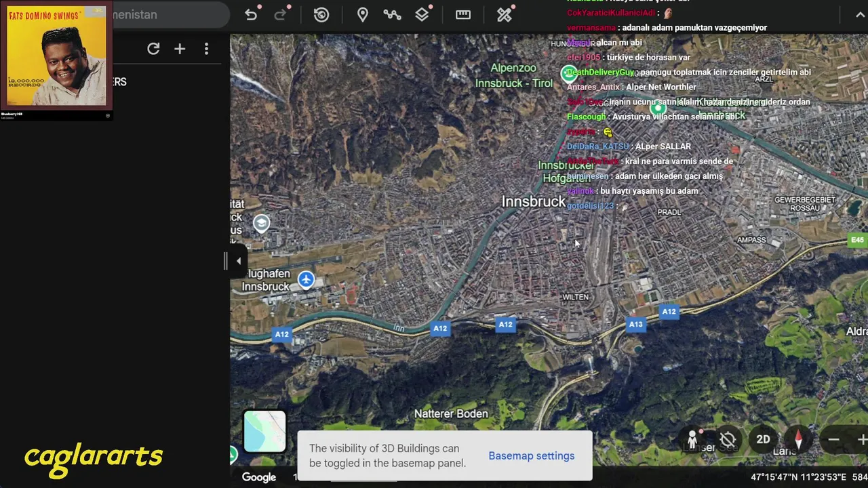Click the GEWERBEGEBIET ROSSAU label
868x488 pixels.
[805, 204]
